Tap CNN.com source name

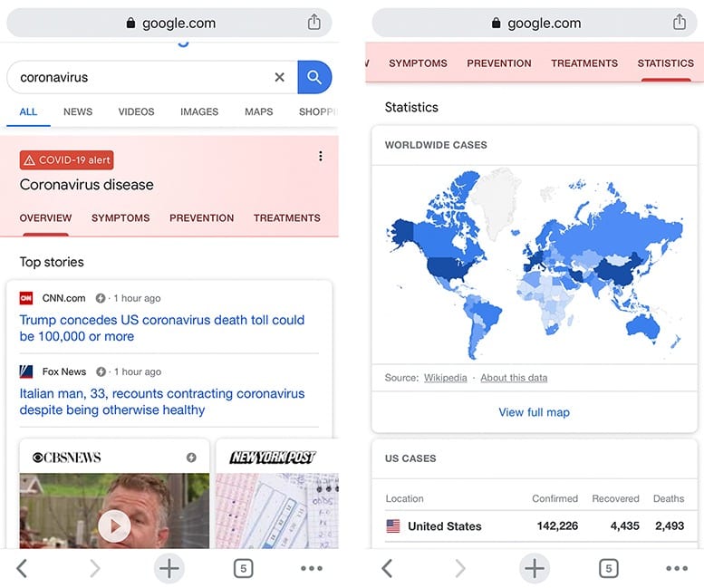coord(63,298)
